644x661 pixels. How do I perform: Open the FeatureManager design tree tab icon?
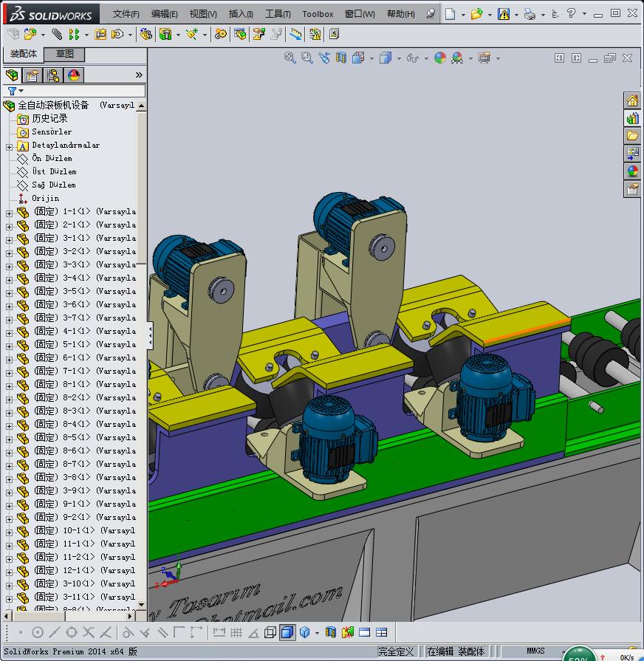click(x=12, y=75)
